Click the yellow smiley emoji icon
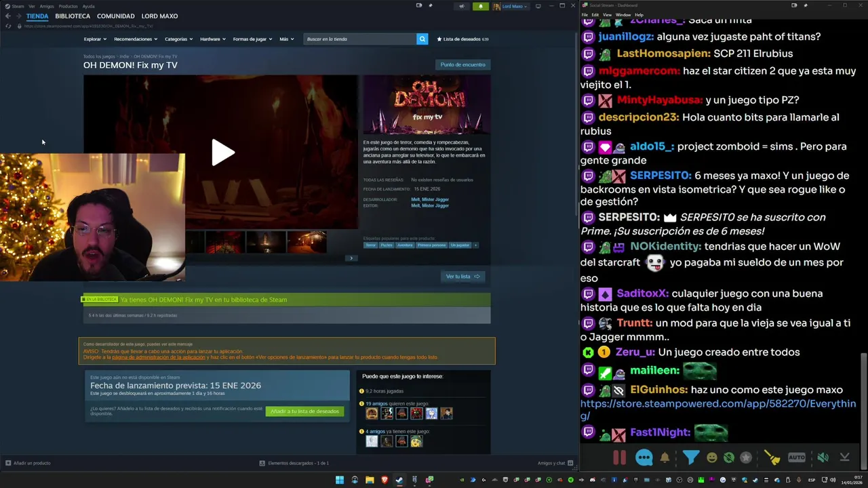The width and height of the screenshot is (868, 488). [x=712, y=457]
